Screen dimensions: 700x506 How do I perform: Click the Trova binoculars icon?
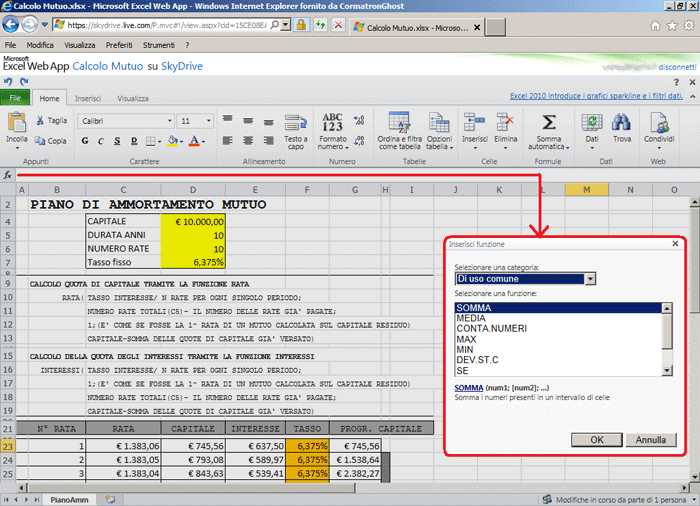pyautogui.click(x=621, y=122)
